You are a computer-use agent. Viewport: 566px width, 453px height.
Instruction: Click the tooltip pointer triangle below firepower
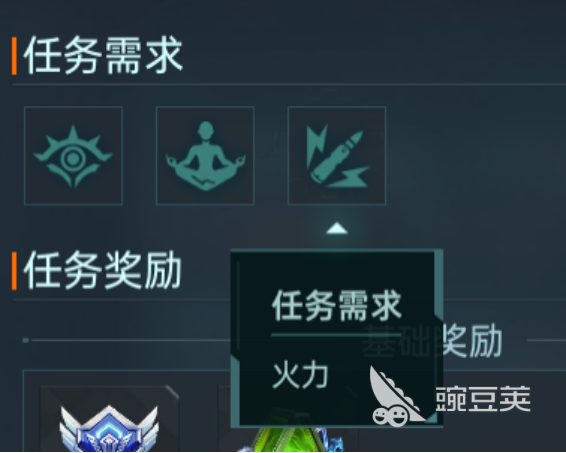(337, 228)
